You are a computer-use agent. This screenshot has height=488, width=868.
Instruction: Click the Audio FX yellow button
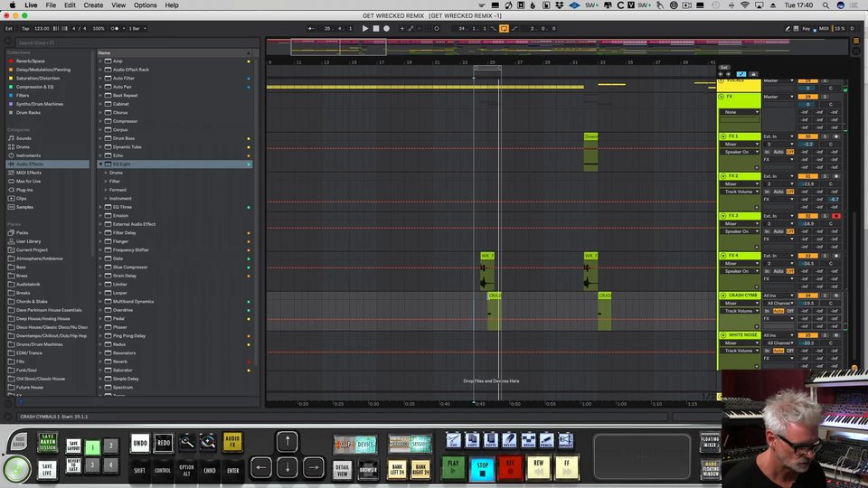(x=232, y=442)
